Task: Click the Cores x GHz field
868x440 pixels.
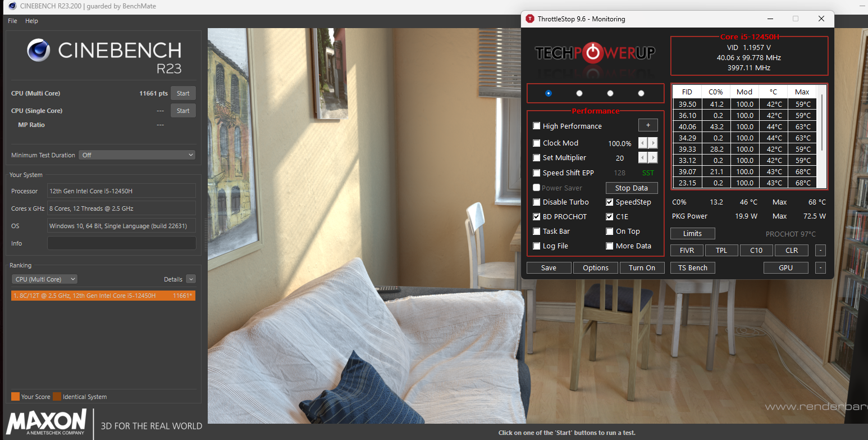Action: tap(122, 208)
